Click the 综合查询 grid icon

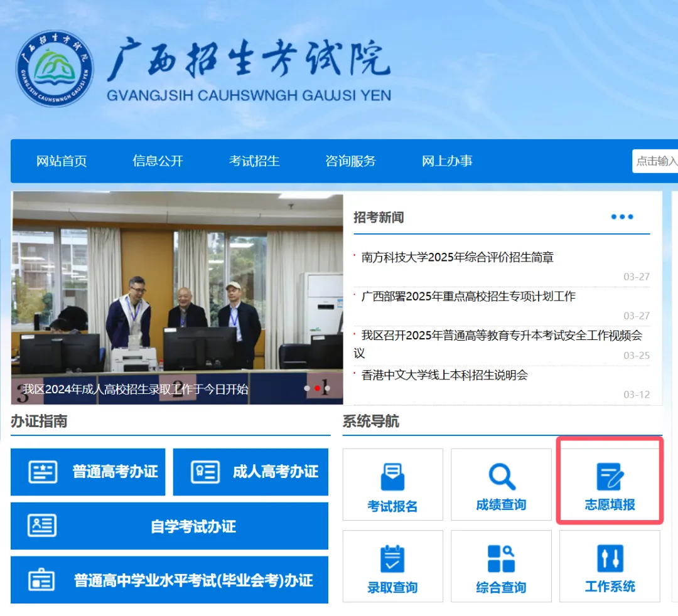tap(501, 558)
